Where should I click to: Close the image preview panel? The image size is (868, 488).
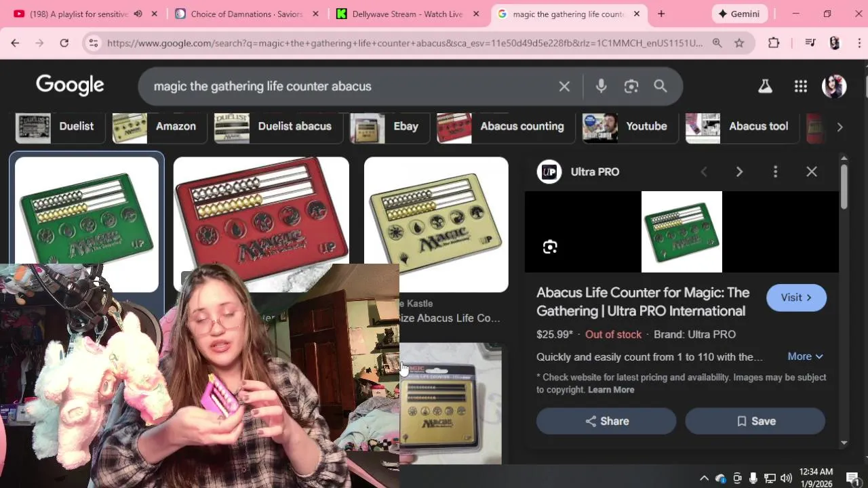812,171
